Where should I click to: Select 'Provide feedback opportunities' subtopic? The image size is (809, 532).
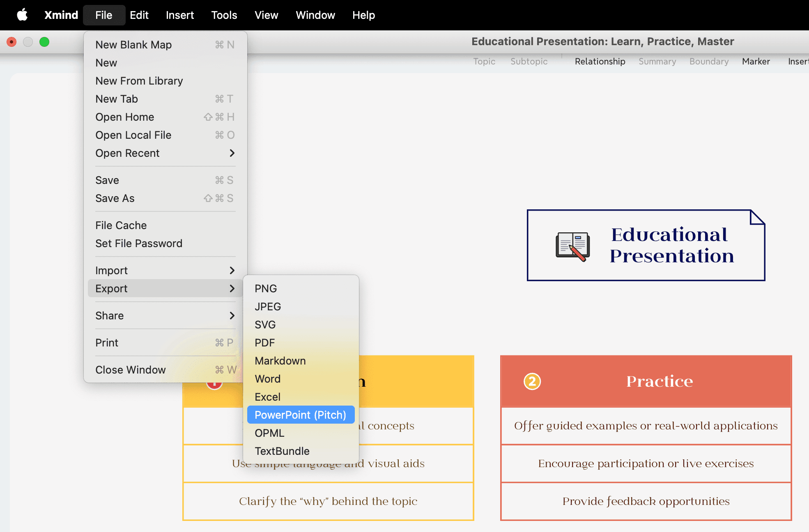pyautogui.click(x=646, y=501)
